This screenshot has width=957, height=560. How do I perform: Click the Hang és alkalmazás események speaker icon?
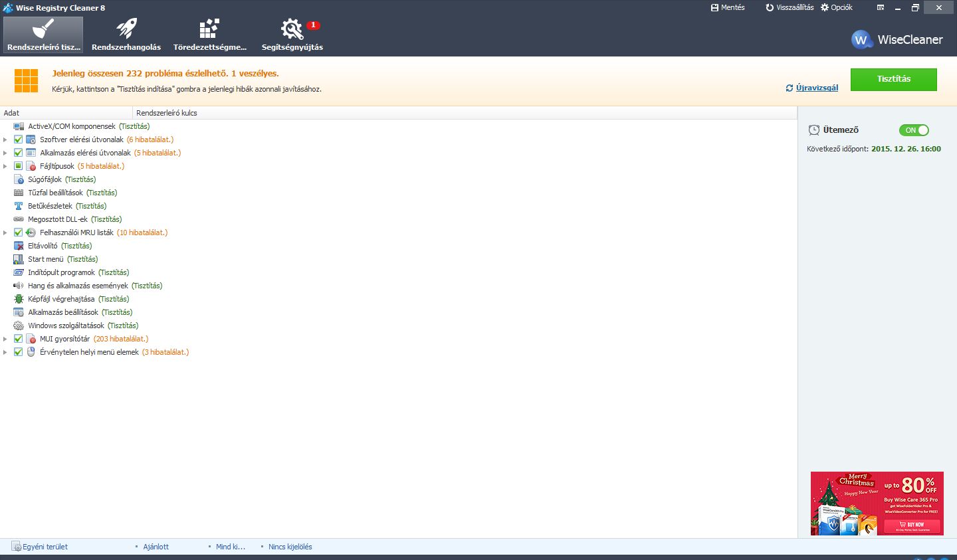click(x=19, y=286)
